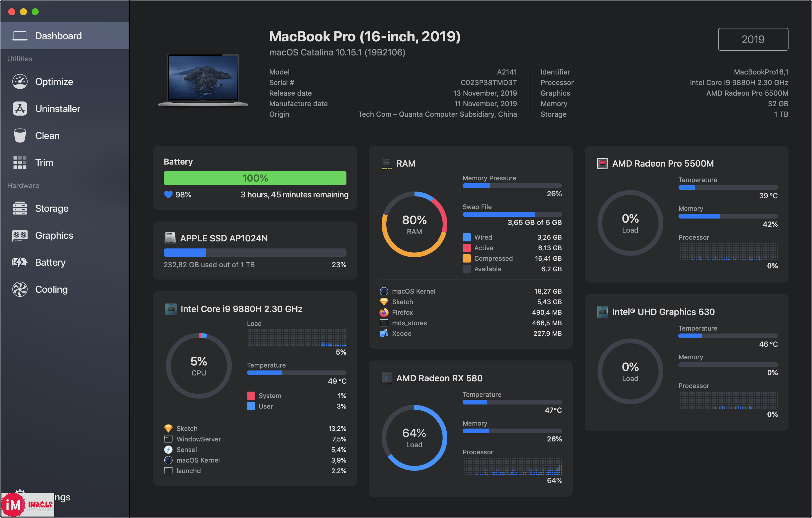Click the WindowServer process icon
This screenshot has height=518, width=812.
pyautogui.click(x=168, y=439)
